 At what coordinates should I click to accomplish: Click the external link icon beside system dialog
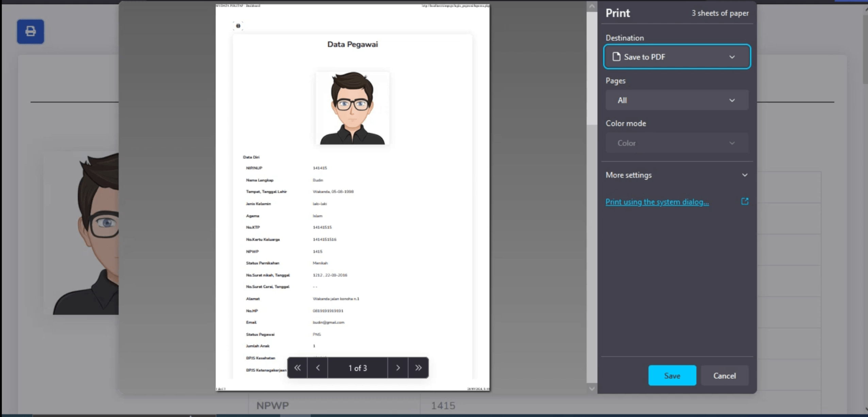pyautogui.click(x=745, y=202)
